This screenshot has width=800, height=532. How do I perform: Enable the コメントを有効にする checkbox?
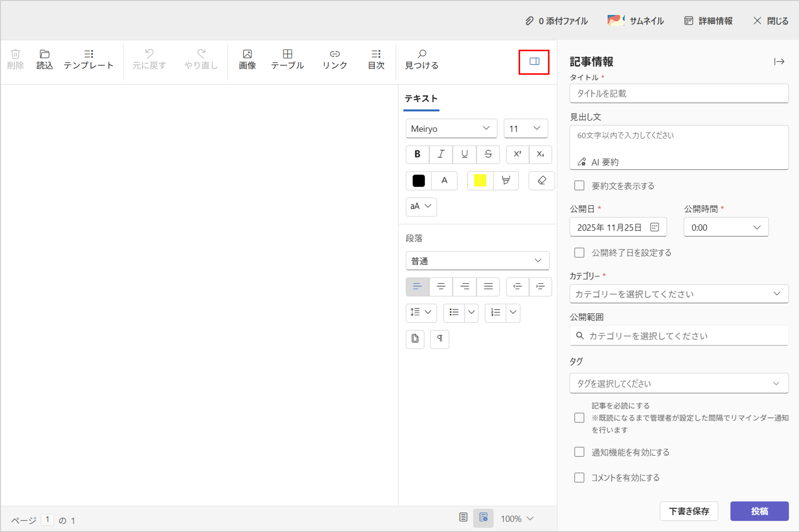(x=579, y=477)
